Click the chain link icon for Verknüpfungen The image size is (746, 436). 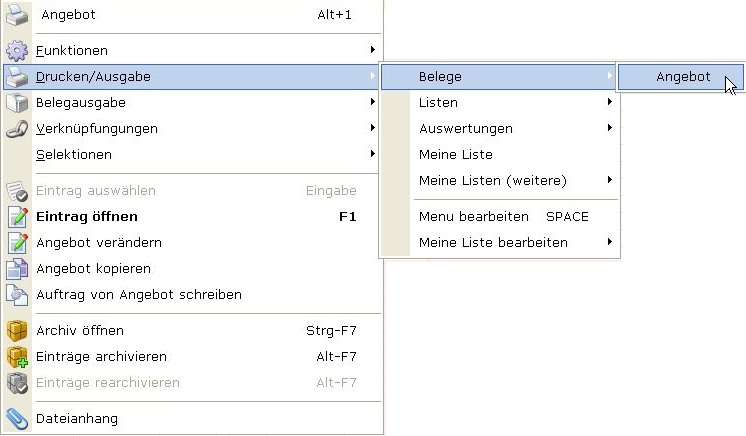(x=18, y=128)
